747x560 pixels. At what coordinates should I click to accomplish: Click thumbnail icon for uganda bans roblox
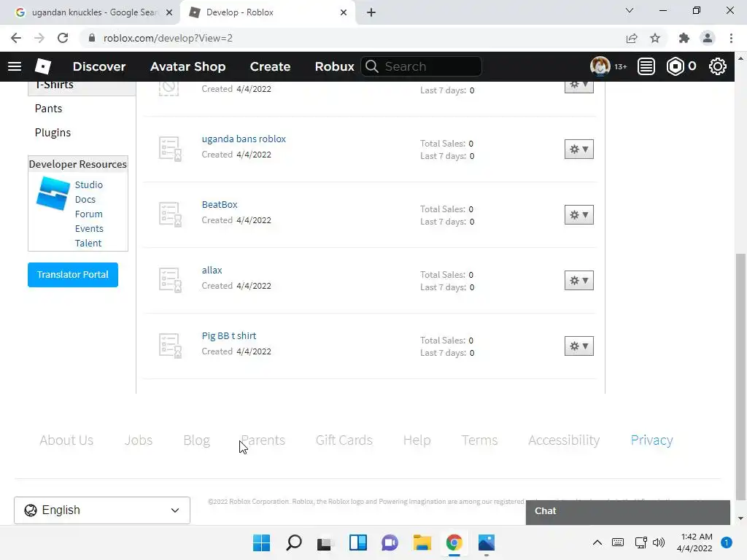170,149
